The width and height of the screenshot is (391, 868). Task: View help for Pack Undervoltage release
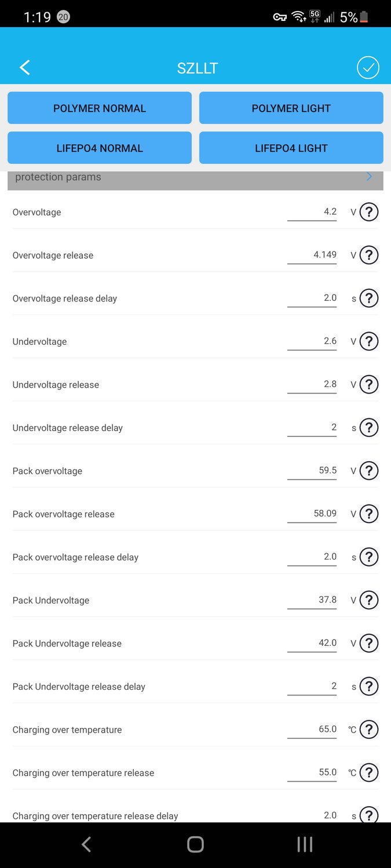click(369, 643)
